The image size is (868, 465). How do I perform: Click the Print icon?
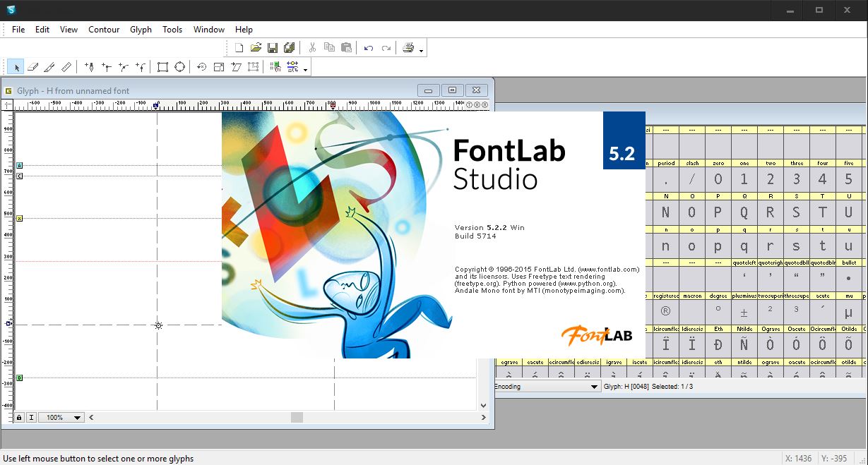408,48
